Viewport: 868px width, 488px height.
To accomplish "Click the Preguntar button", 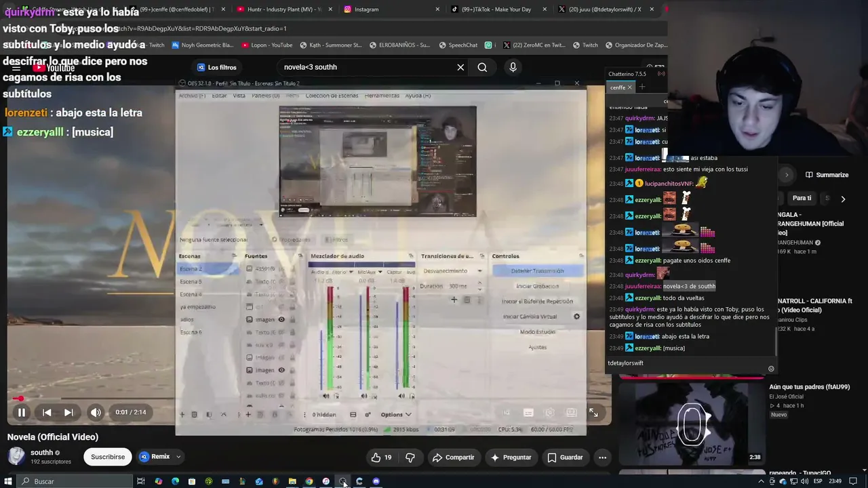I will (x=512, y=457).
